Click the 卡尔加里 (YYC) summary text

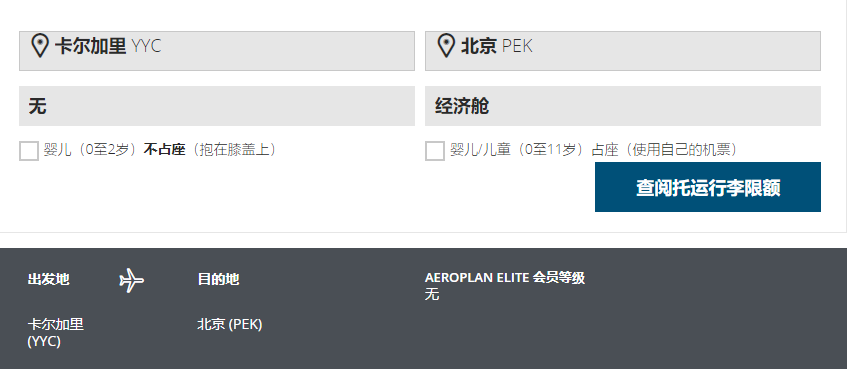56,332
